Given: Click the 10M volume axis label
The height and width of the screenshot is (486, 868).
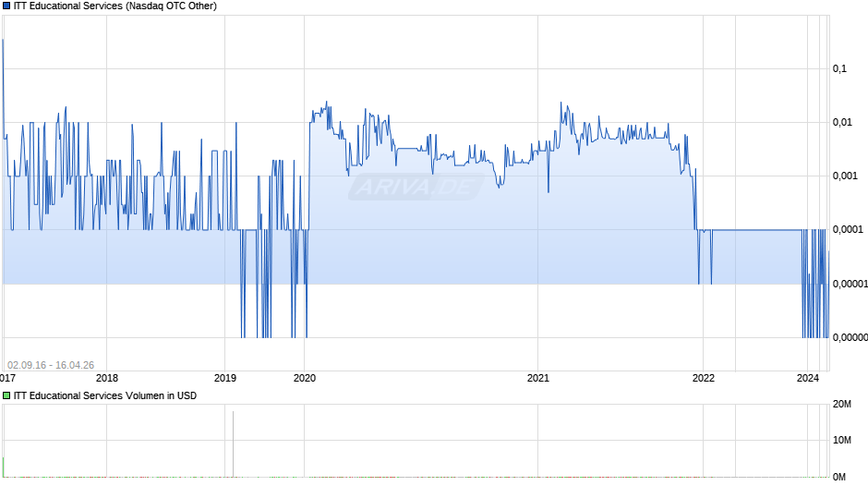Looking at the screenshot, I should pyautogui.click(x=842, y=440).
